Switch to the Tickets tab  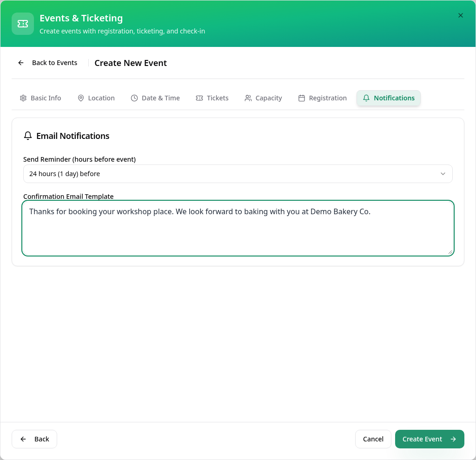coord(212,98)
